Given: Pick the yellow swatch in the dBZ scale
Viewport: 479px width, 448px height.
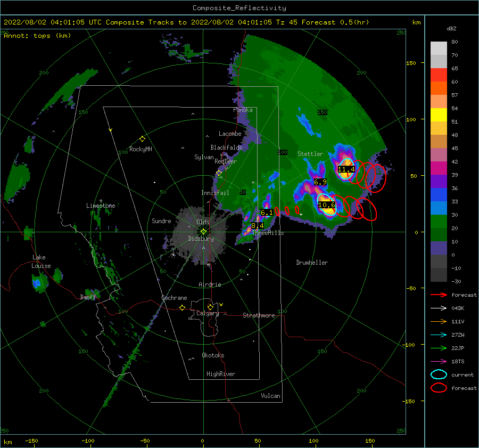Looking at the screenshot, I should pos(439,115).
